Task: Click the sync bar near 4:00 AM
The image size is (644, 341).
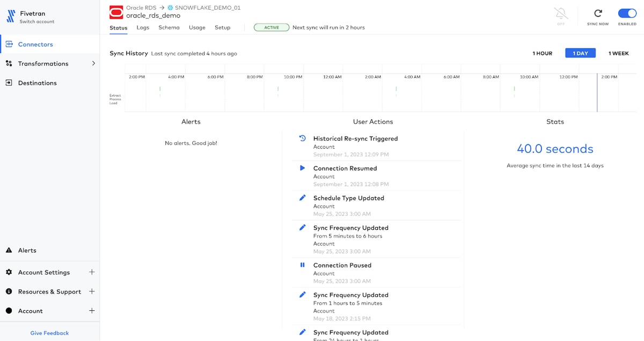Action: tap(396, 91)
